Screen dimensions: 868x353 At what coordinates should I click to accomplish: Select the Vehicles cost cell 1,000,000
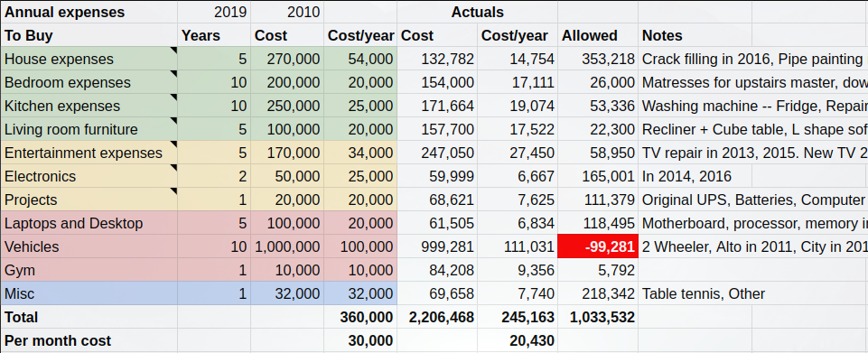286,246
